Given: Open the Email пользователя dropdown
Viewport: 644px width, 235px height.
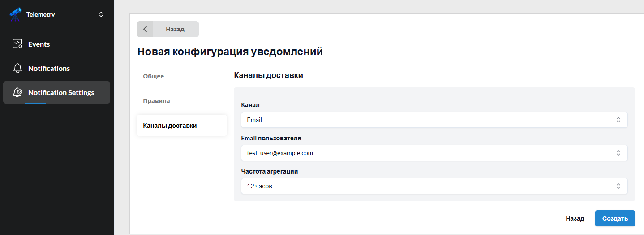Looking at the screenshot, I should (x=434, y=153).
